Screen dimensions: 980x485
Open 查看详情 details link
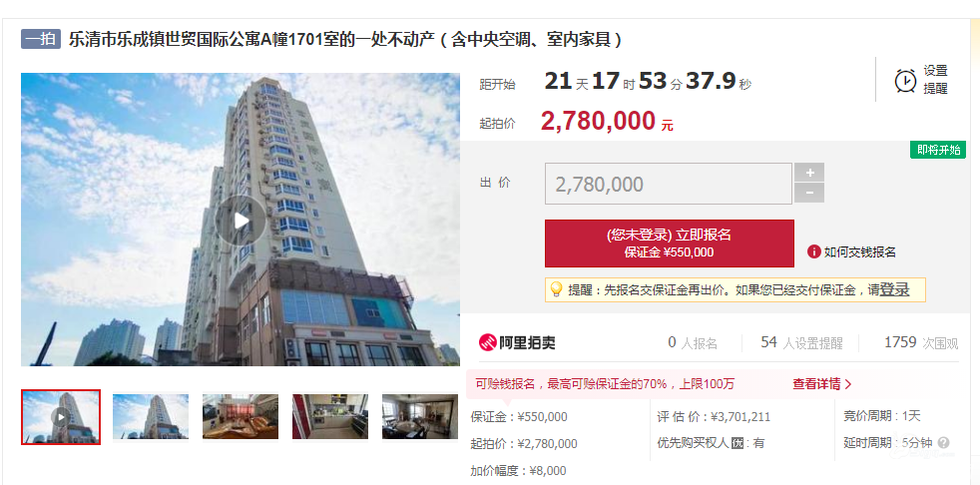pyautogui.click(x=822, y=384)
